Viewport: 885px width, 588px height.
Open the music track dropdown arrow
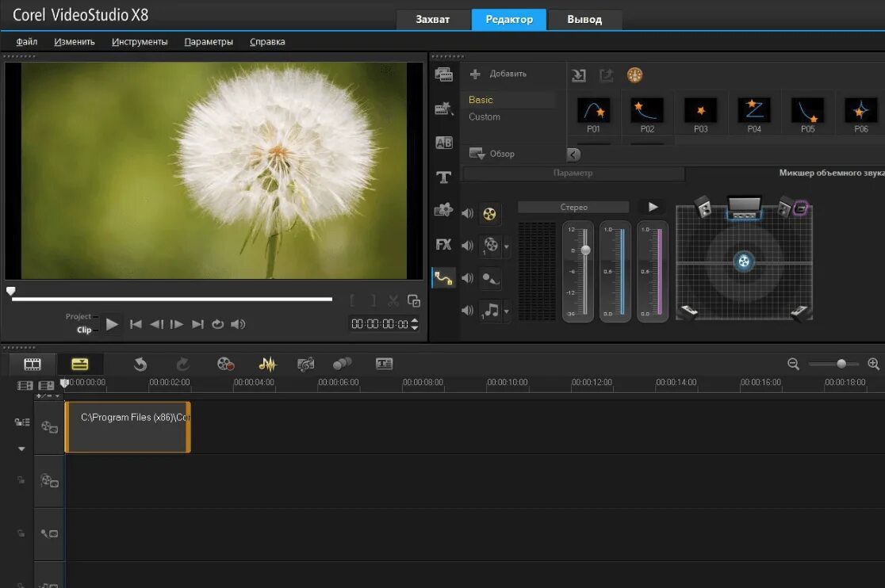(507, 311)
